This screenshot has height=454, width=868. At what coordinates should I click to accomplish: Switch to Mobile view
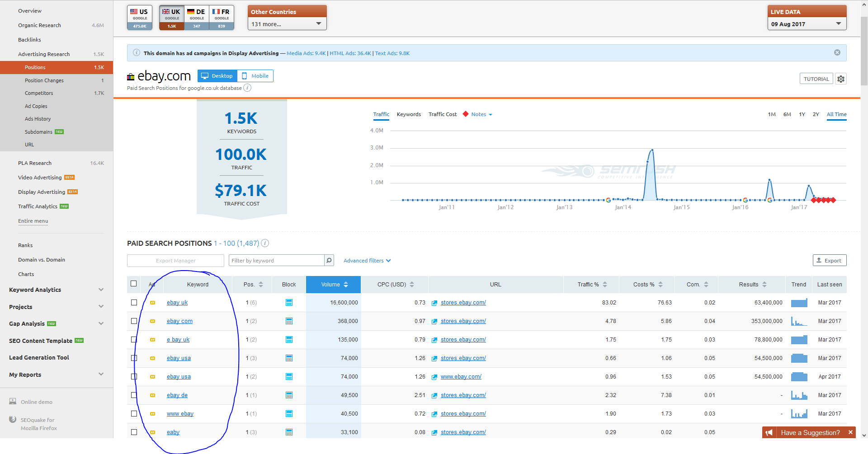(255, 76)
